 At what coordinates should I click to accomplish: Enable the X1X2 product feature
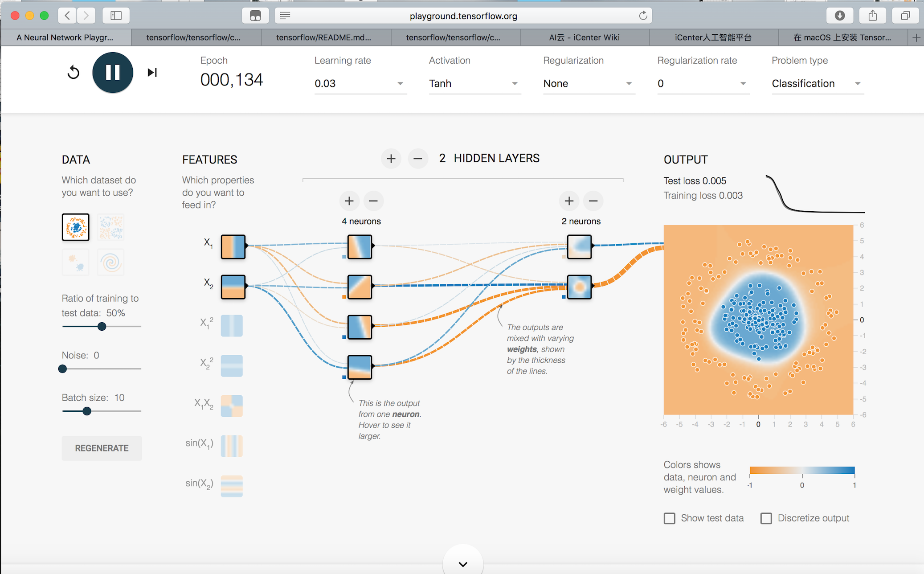(232, 406)
